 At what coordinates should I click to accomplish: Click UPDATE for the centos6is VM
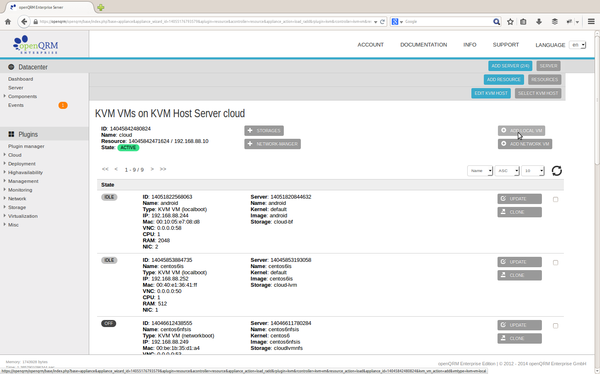[x=520, y=262]
